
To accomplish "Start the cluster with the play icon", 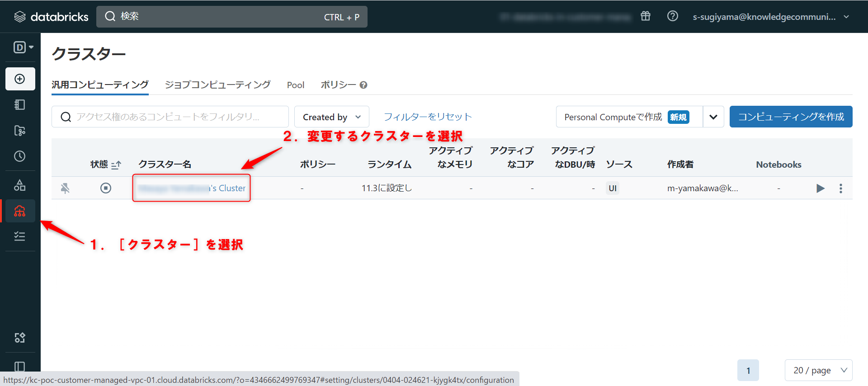I will coord(821,188).
